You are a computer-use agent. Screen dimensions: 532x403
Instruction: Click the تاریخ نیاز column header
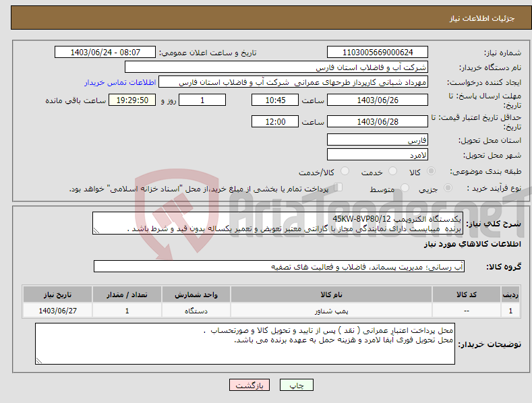58,294
